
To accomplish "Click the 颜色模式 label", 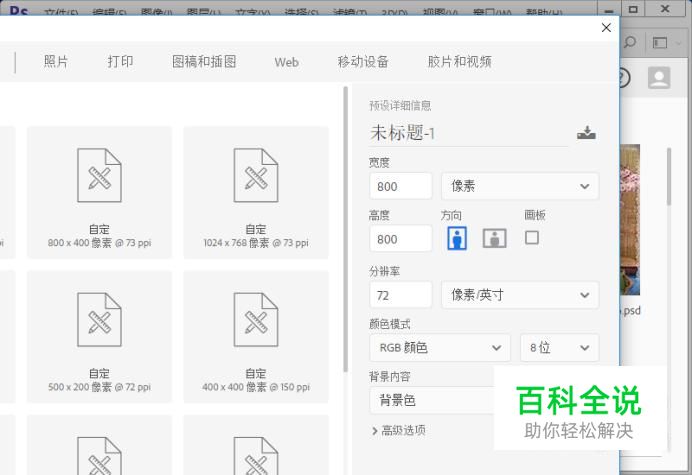I will tap(390, 324).
